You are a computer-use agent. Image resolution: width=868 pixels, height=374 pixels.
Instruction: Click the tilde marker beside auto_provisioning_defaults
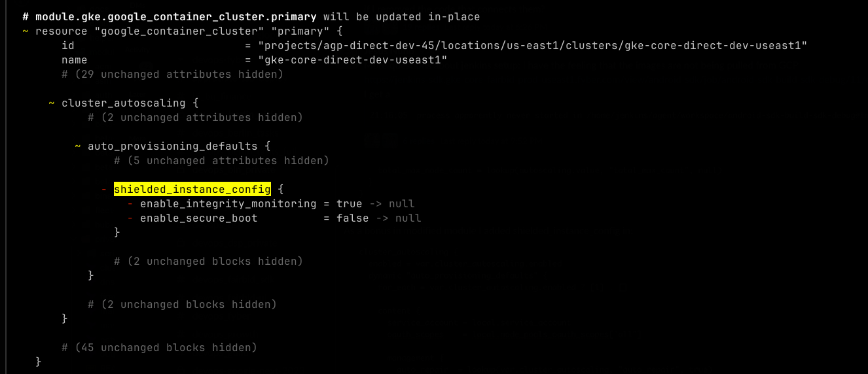[x=78, y=146]
